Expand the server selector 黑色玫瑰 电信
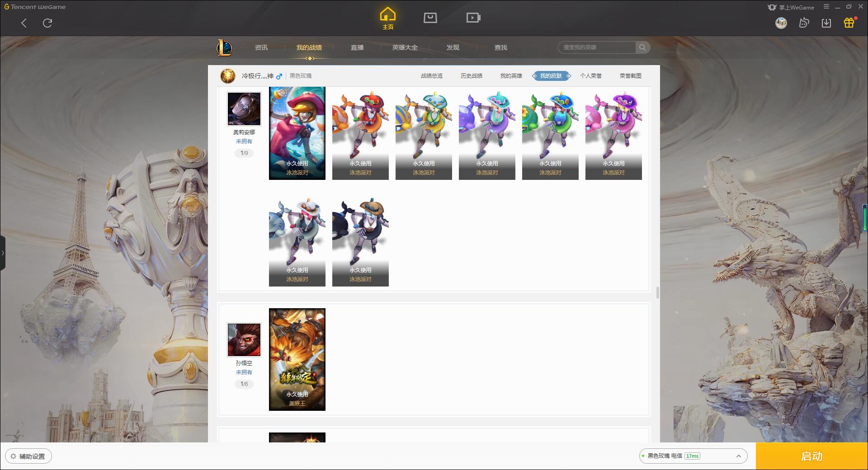This screenshot has width=868, height=470. 693,456
